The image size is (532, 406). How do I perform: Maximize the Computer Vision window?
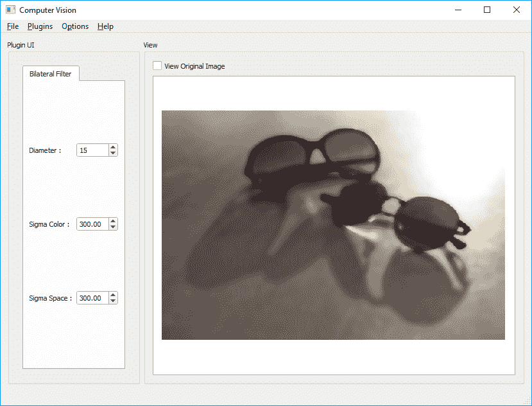coord(487,10)
